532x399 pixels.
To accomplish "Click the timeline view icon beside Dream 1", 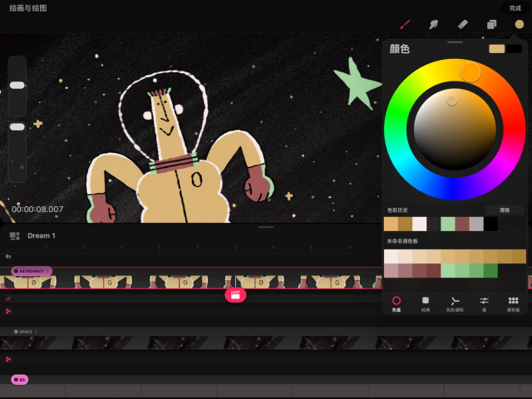I will [15, 236].
